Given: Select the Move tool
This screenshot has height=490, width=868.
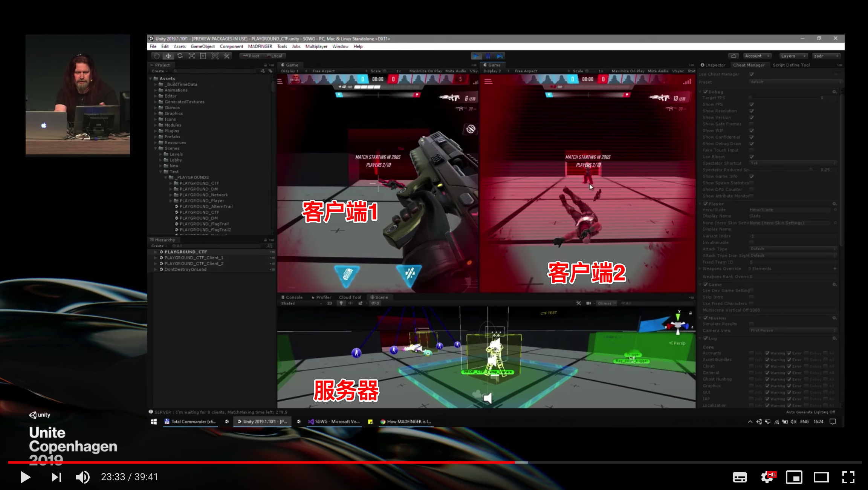Looking at the screenshot, I should point(168,56).
